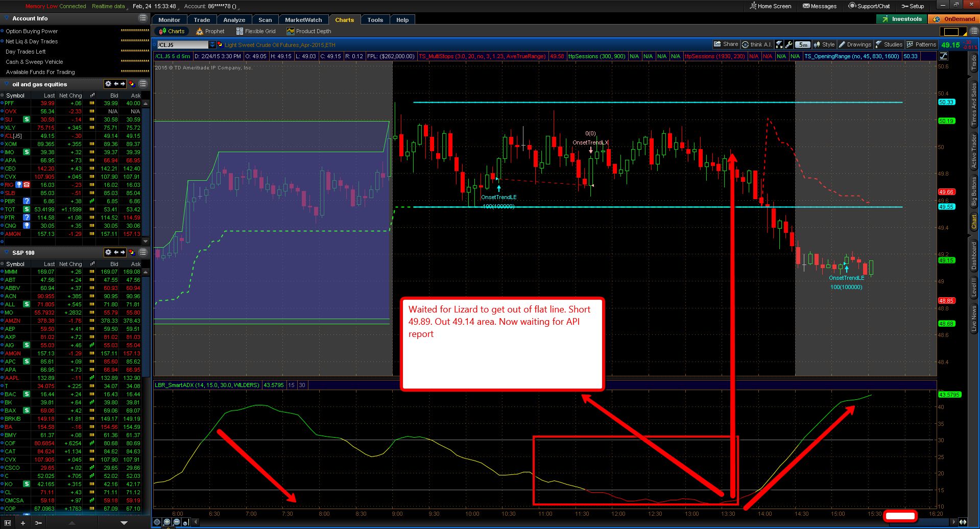The width and height of the screenshot is (980, 529).
Task: Open the Flexible Grid sub-tab
Action: click(256, 31)
